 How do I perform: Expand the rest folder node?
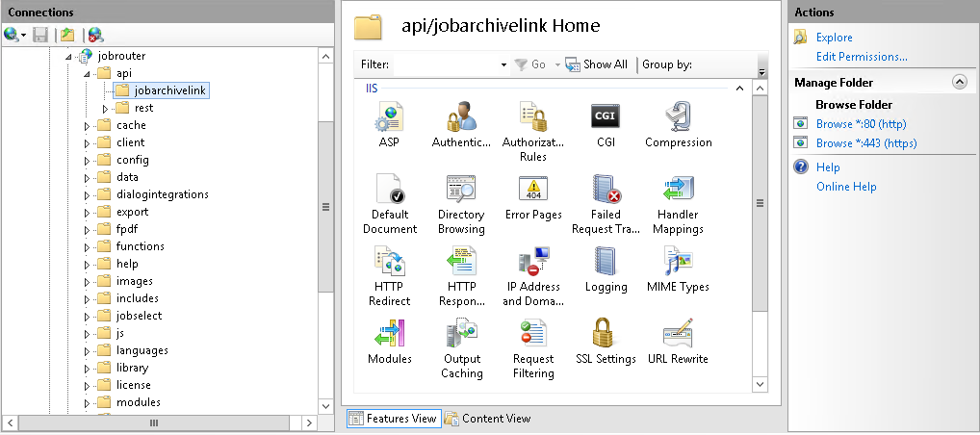[105, 109]
